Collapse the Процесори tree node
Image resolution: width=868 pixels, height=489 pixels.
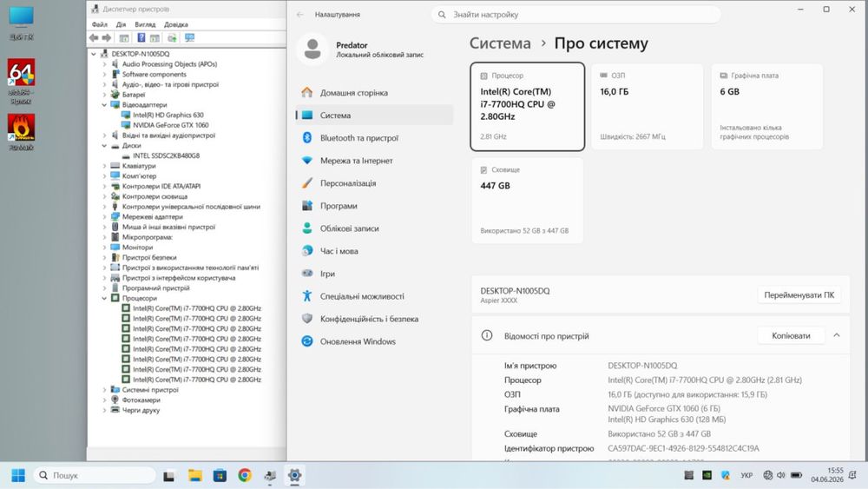(104, 298)
